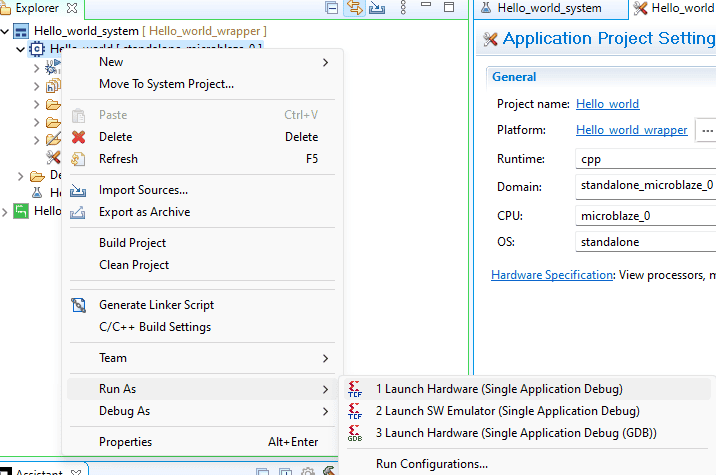
Task: Click the Hardware Specification link
Action: point(551,275)
